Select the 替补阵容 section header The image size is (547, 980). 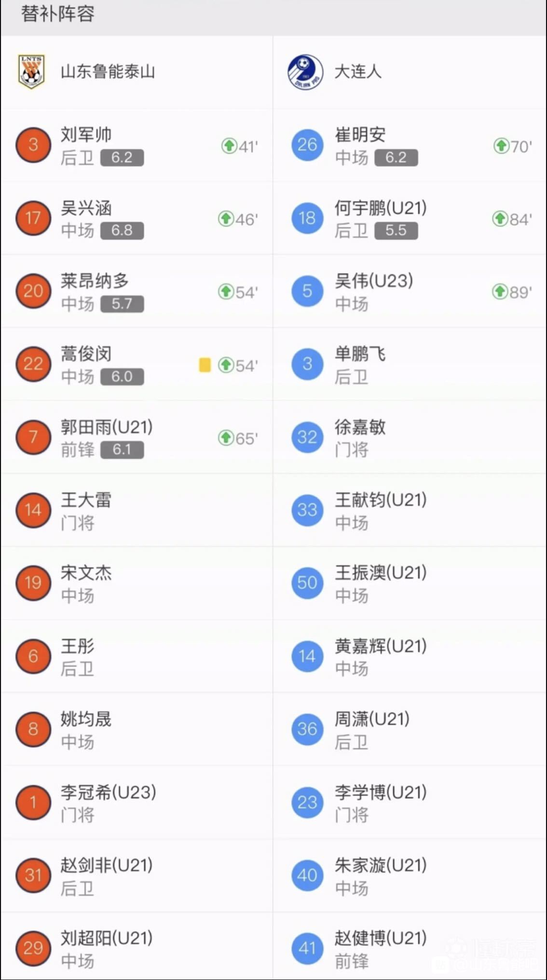[x=57, y=14]
